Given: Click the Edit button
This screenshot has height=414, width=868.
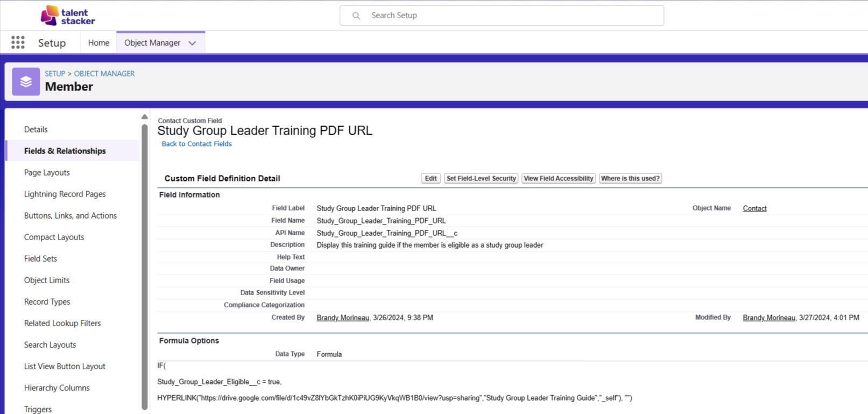Looking at the screenshot, I should [431, 178].
